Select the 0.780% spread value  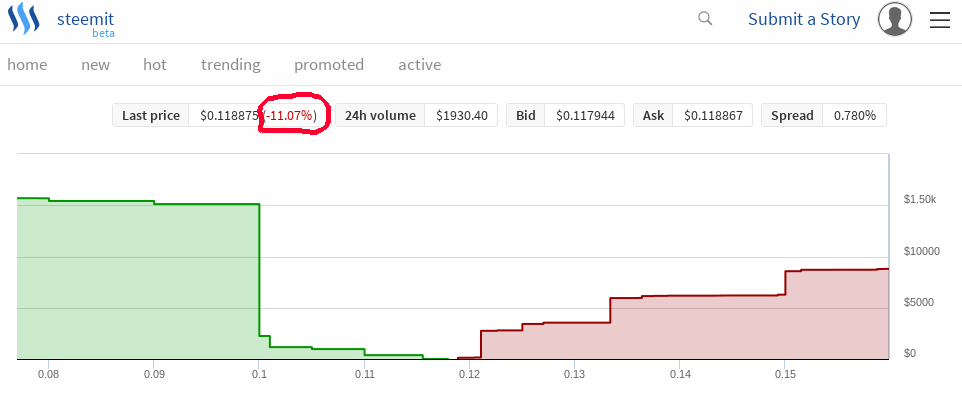tap(855, 115)
